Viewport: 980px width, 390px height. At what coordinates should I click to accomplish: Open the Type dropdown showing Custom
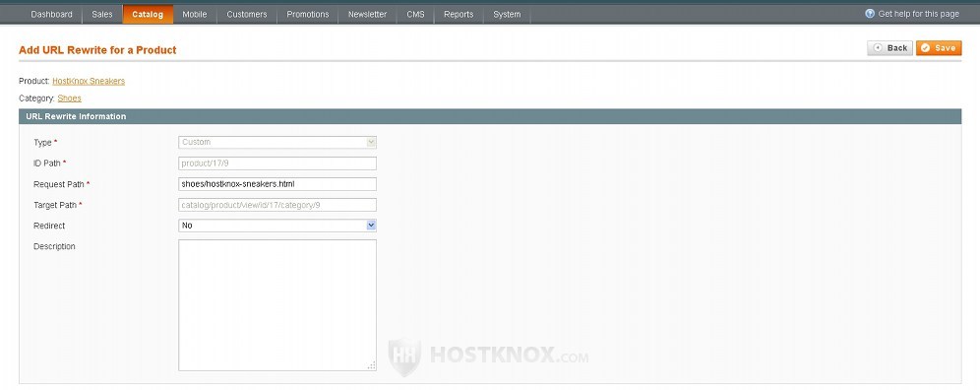point(277,142)
